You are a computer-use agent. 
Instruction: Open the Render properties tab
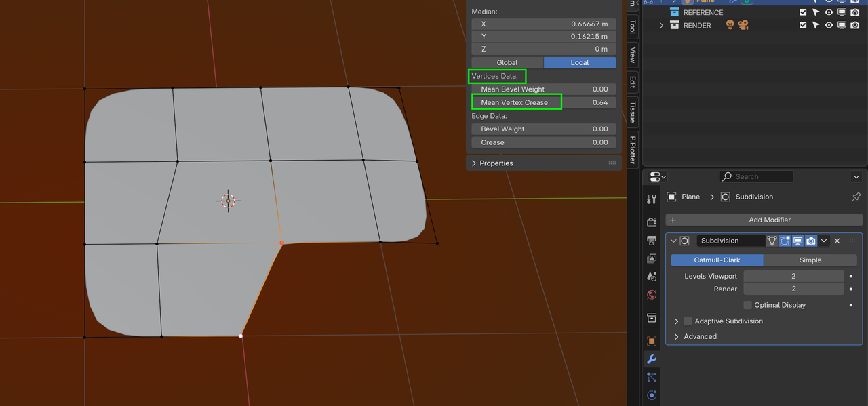tap(652, 222)
